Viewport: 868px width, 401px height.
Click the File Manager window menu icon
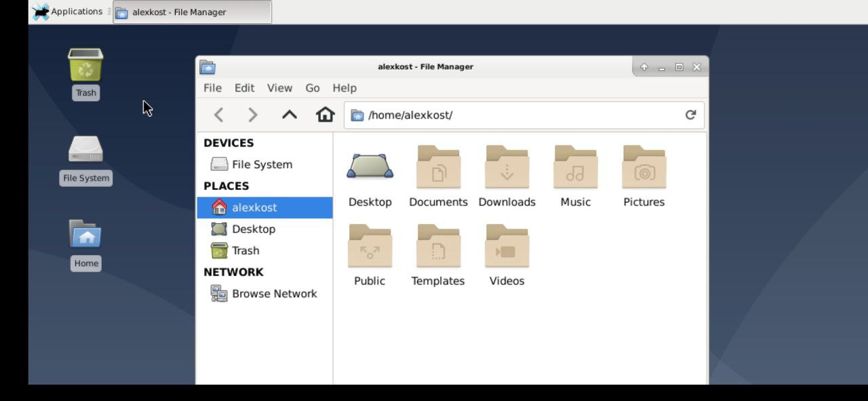pos(208,66)
